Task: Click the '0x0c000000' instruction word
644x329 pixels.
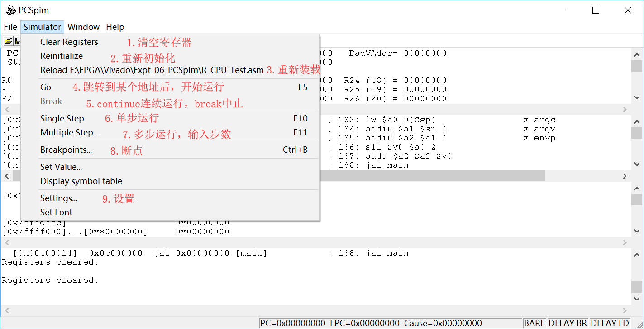Action: tap(116, 253)
